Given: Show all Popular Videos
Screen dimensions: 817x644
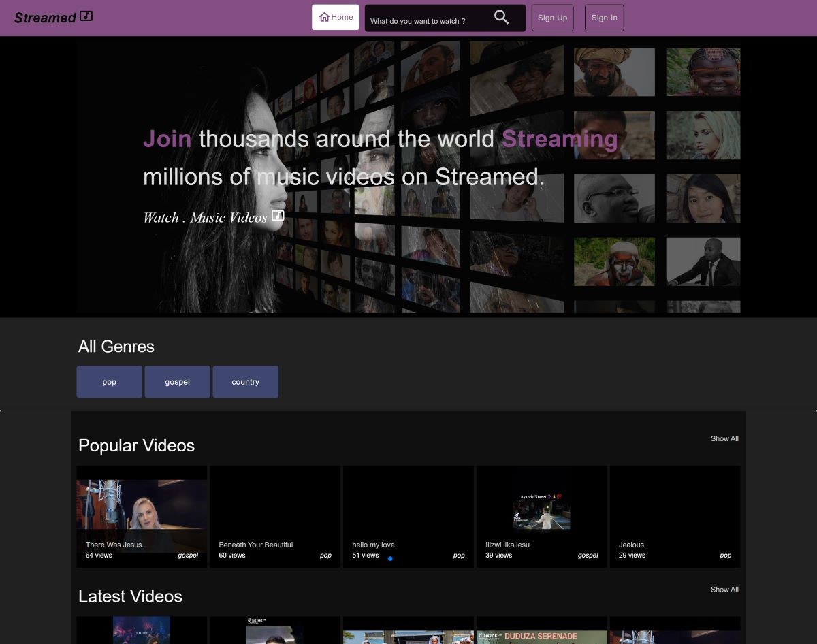Looking at the screenshot, I should [x=724, y=439].
